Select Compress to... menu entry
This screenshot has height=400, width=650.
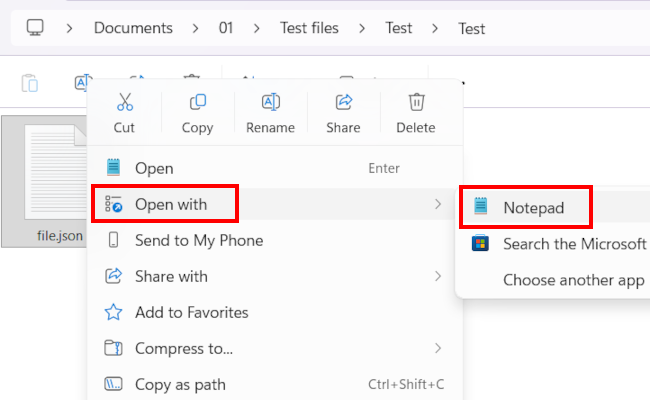[x=275, y=349]
